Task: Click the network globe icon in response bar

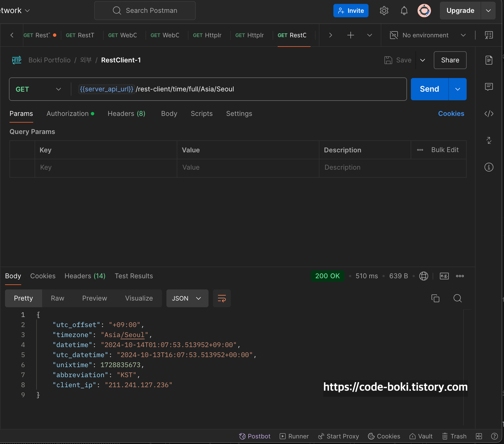Action: pos(423,276)
